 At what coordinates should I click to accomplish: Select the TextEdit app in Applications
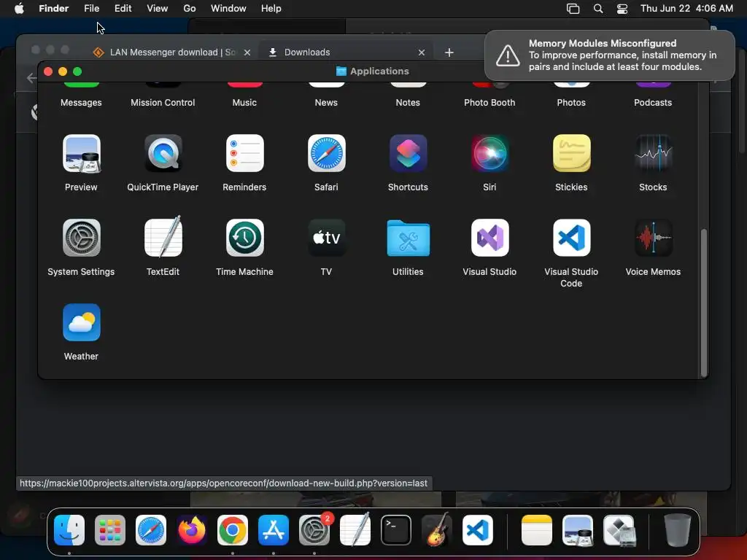(163, 237)
